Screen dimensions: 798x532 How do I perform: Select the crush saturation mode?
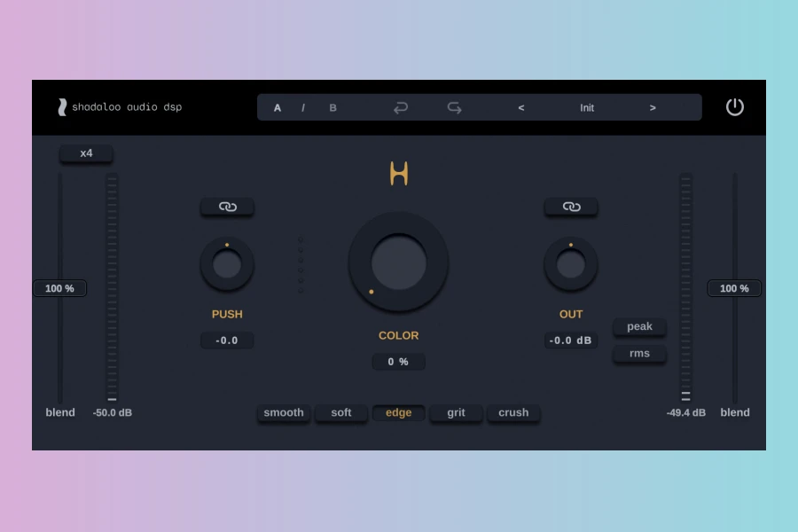[x=513, y=412]
